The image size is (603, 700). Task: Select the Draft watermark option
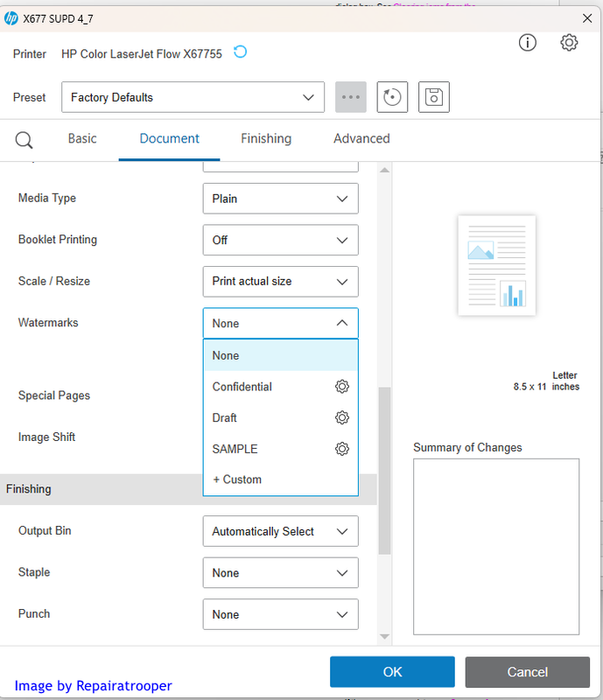click(x=281, y=418)
